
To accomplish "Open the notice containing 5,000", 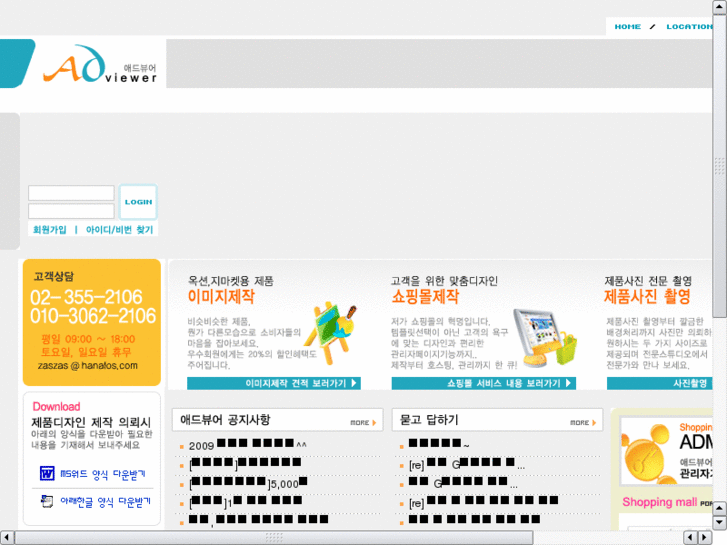I will [248, 484].
